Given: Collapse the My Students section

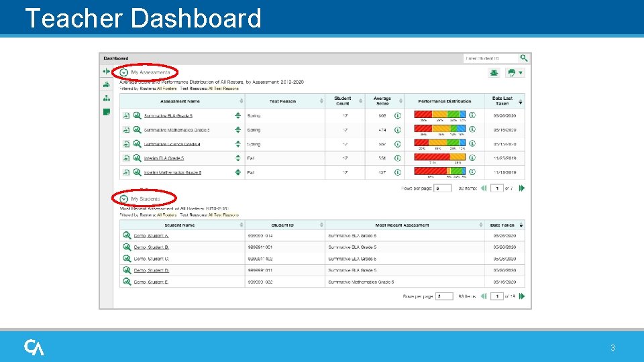Looking at the screenshot, I should click(x=123, y=199).
